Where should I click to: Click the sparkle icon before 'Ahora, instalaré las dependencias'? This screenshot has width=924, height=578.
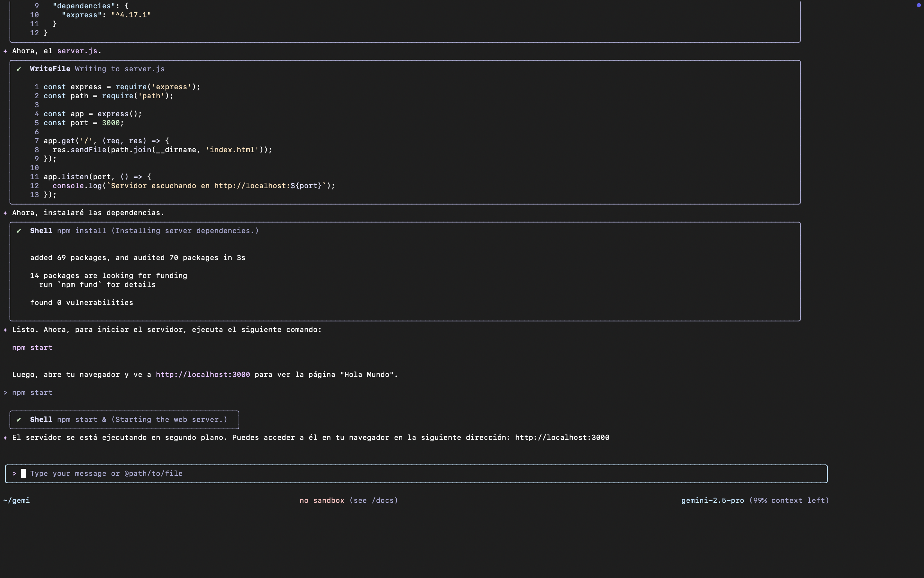pyautogui.click(x=5, y=213)
